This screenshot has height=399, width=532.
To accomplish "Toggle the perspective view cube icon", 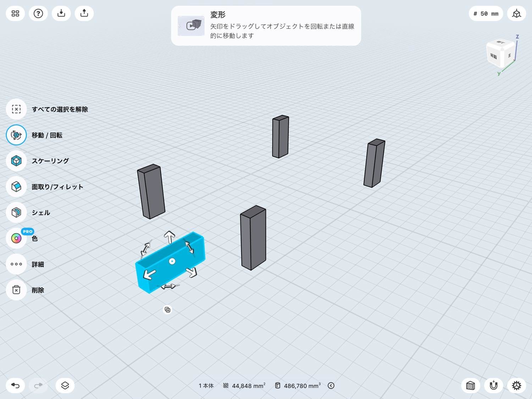I will pos(516,14).
